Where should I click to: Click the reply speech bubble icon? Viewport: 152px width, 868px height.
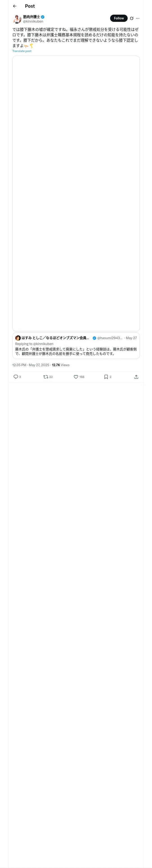(x=16, y=377)
